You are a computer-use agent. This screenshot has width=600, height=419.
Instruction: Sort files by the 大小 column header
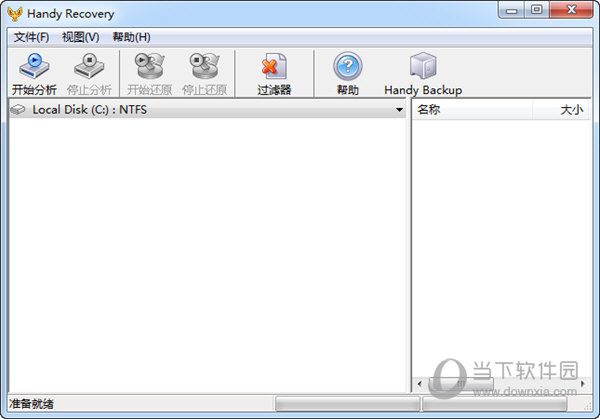(561, 110)
